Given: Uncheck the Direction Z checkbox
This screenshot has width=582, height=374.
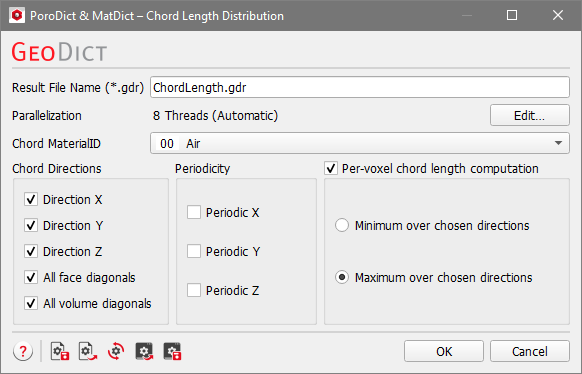Looking at the screenshot, I should click(x=31, y=251).
